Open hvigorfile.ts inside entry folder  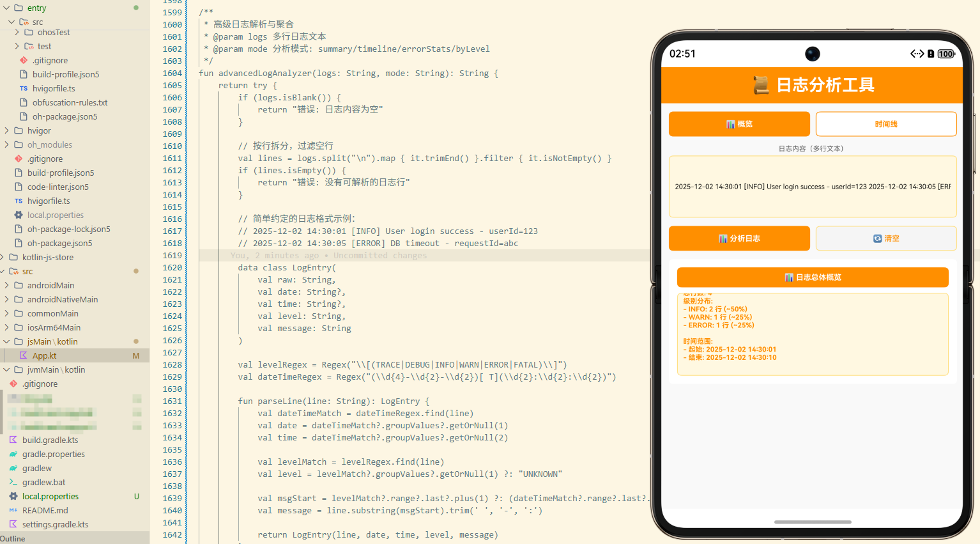pyautogui.click(x=54, y=88)
